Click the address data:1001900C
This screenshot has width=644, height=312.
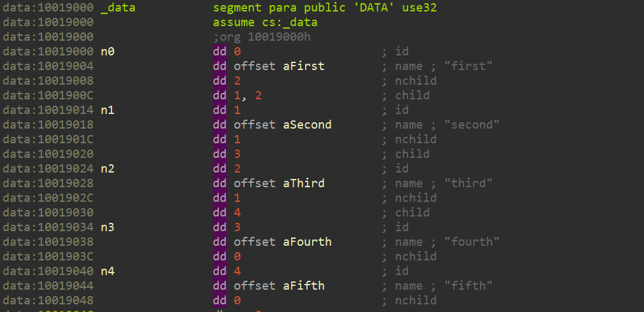48,96
